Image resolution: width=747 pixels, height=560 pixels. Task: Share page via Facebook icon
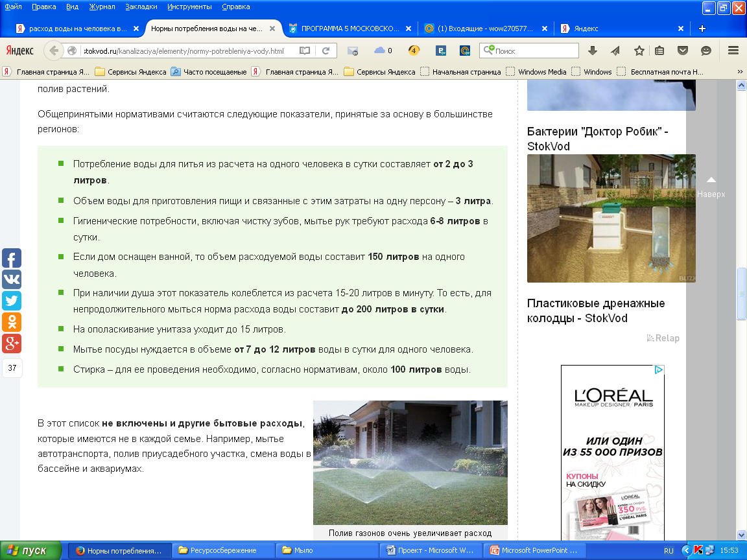click(x=12, y=258)
